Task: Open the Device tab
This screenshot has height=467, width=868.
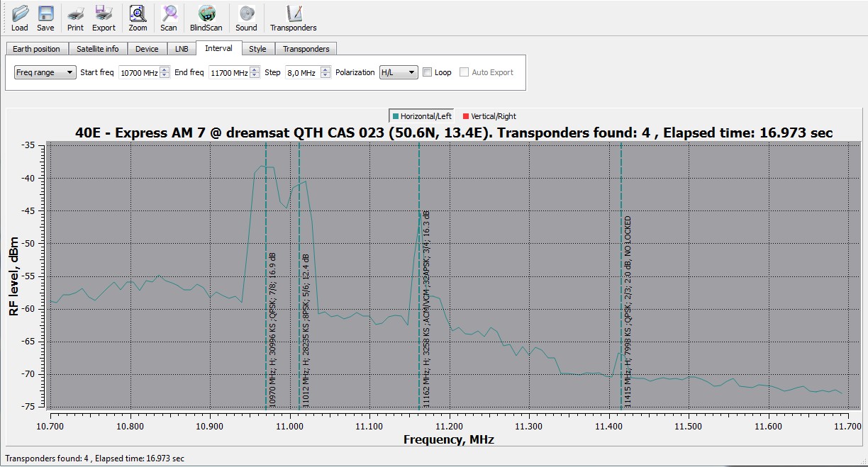Action: pos(147,49)
